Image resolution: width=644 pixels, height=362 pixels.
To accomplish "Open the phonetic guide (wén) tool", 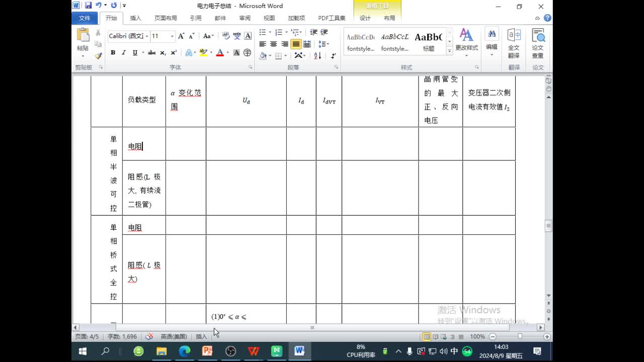I will [x=236, y=36].
